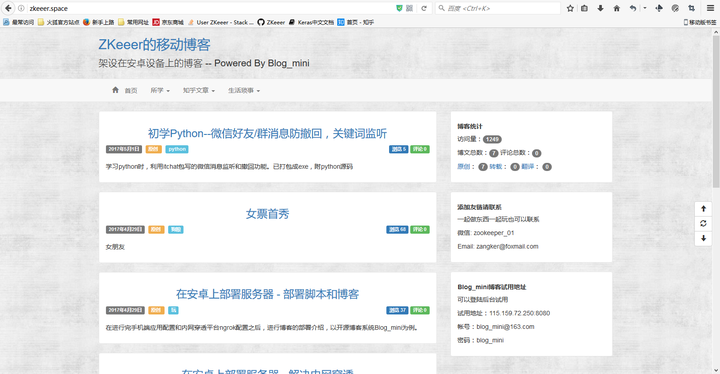The height and width of the screenshot is (374, 720).
Task: Open the browser hamburger menu
Action: tap(710, 8)
